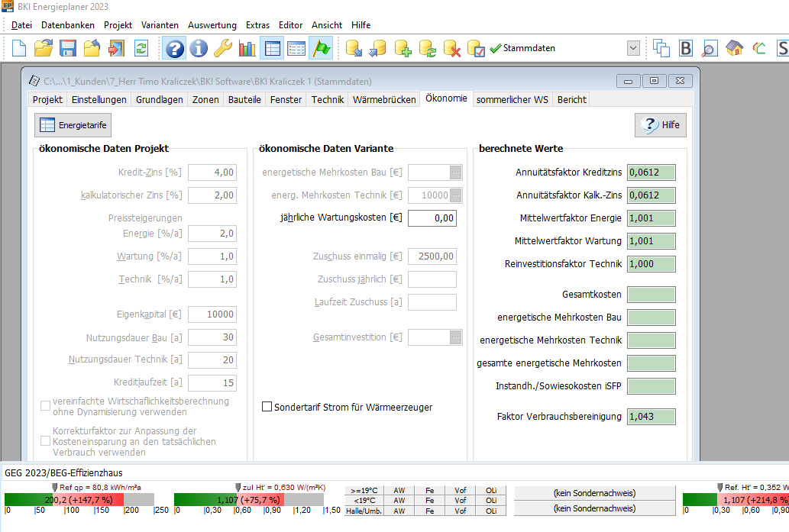Click the new document toolbar icon
This screenshot has height=532, width=789.
pyautogui.click(x=19, y=49)
